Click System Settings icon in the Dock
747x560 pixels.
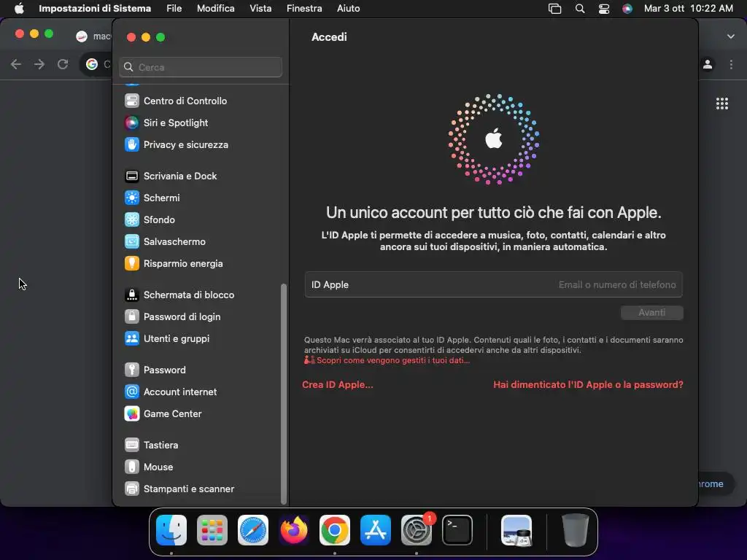tap(417, 530)
